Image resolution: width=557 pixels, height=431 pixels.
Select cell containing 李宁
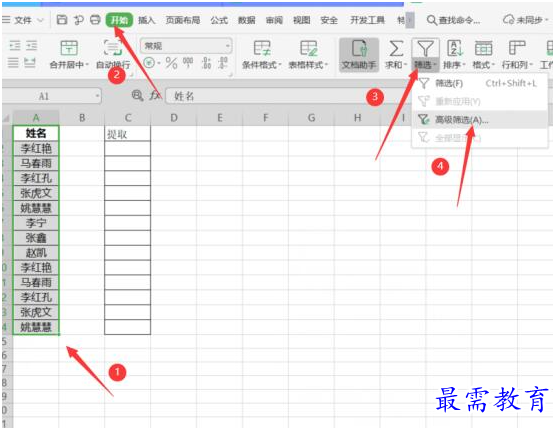point(36,223)
